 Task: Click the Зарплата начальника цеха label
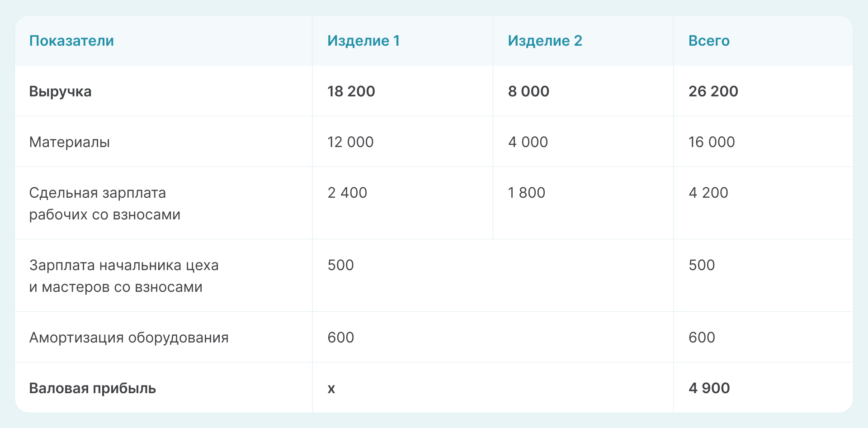pyautogui.click(x=123, y=276)
